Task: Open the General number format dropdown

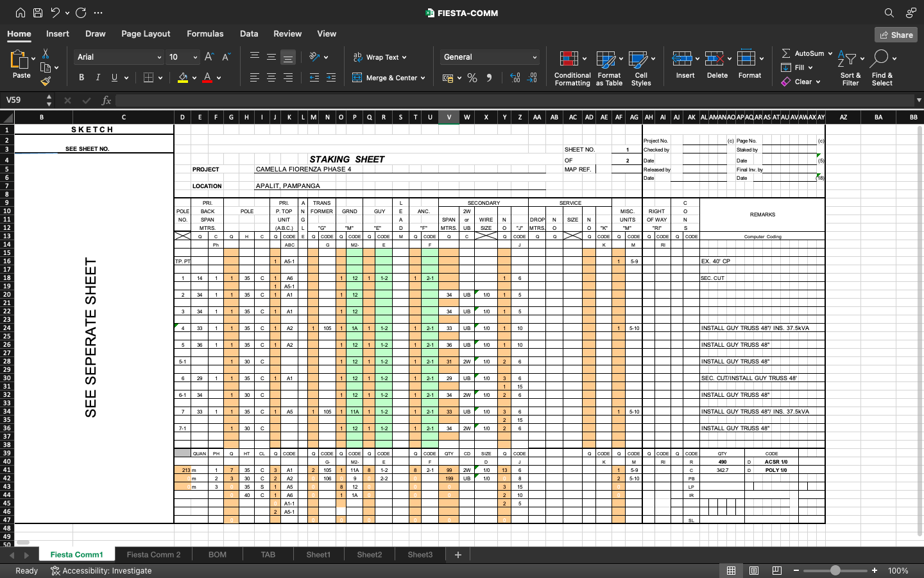Action: point(535,57)
